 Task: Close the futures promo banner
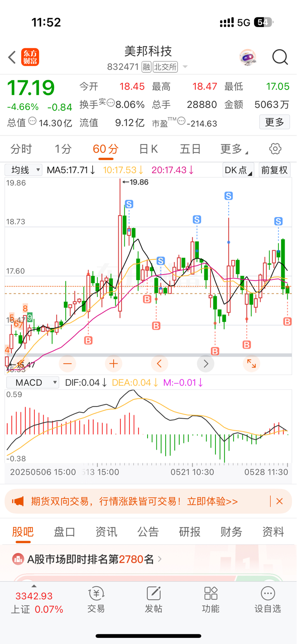point(280,501)
